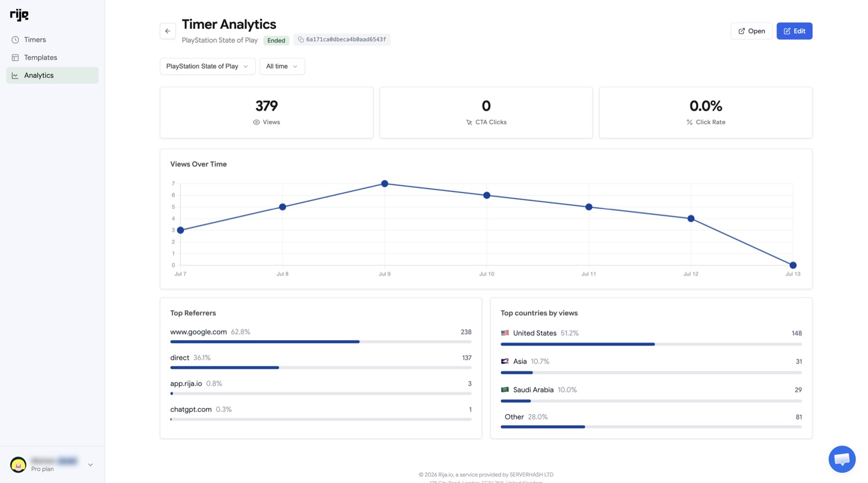868x483 pixels.
Task: Open Timers in the sidebar
Action: (52, 40)
